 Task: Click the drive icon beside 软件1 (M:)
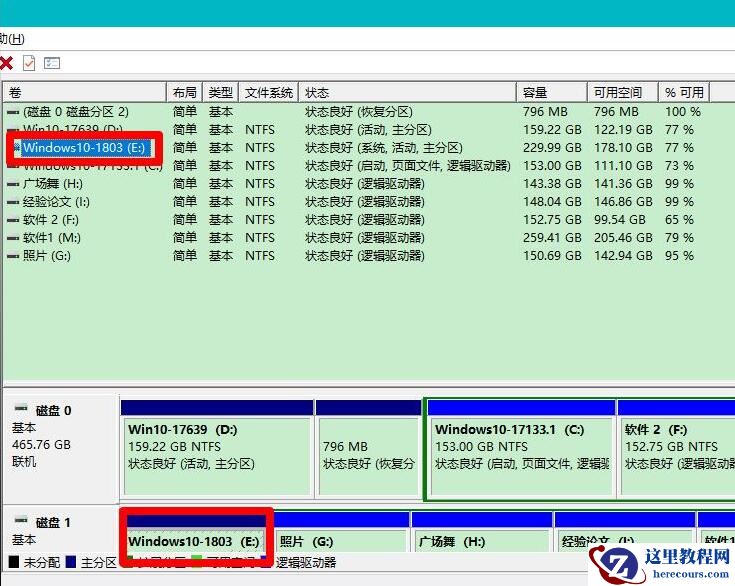13,238
